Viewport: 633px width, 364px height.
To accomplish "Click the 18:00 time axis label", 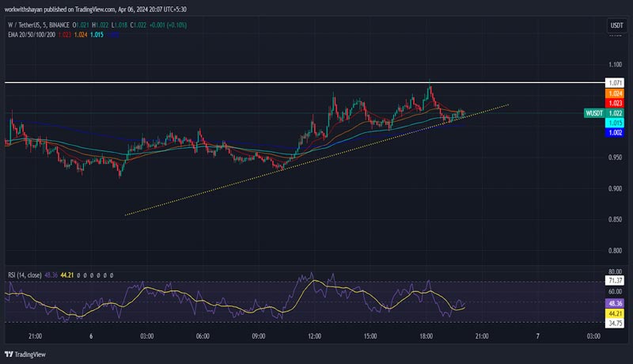I will pos(426,336).
